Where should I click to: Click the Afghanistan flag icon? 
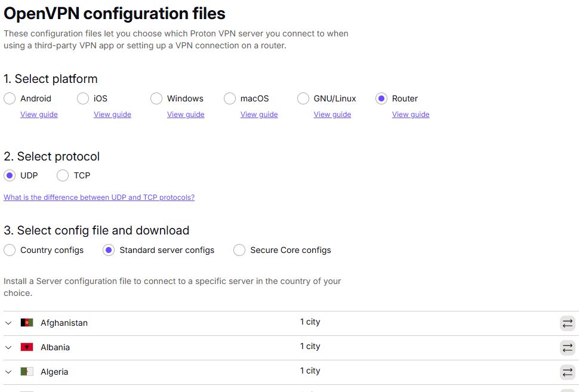[28, 323]
